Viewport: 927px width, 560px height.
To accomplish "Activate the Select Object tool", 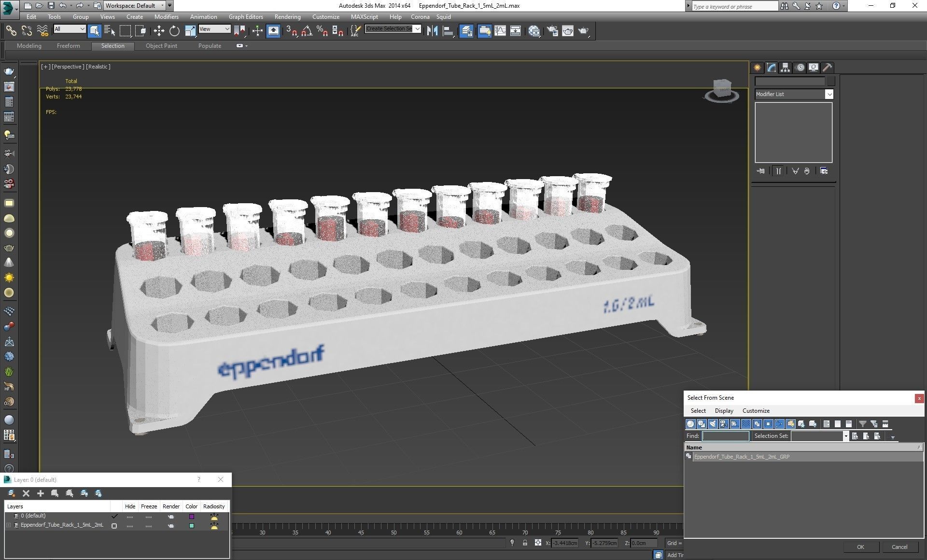I will (x=95, y=31).
